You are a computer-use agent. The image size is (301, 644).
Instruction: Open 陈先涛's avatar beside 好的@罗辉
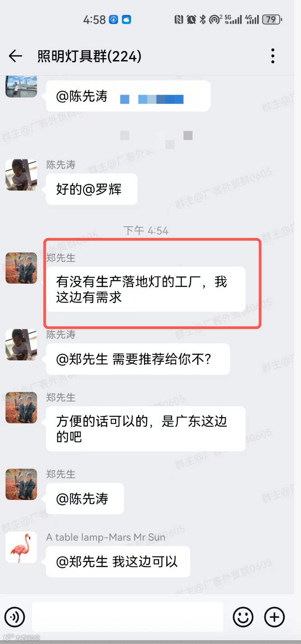tap(21, 175)
